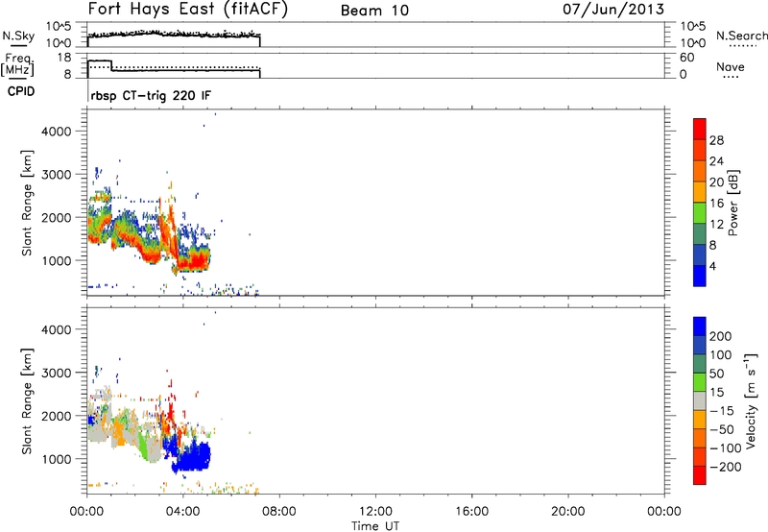
Task: Click the '04:00' time tick label
Action: 183,512
